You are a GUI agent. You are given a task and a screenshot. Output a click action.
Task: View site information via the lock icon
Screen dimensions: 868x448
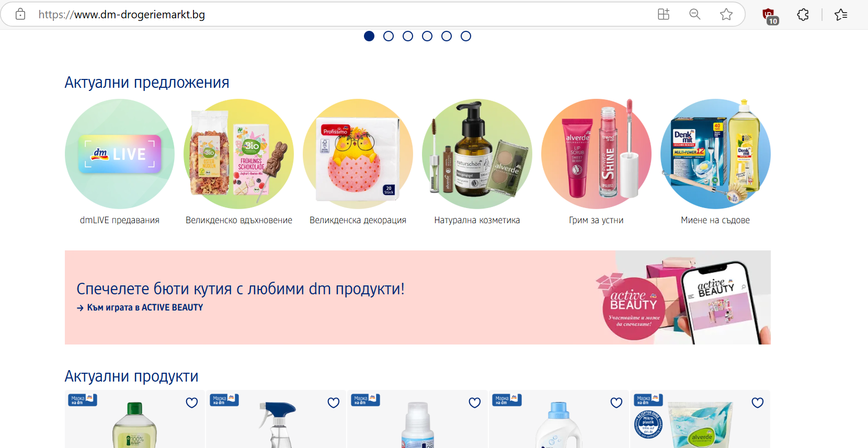[20, 14]
